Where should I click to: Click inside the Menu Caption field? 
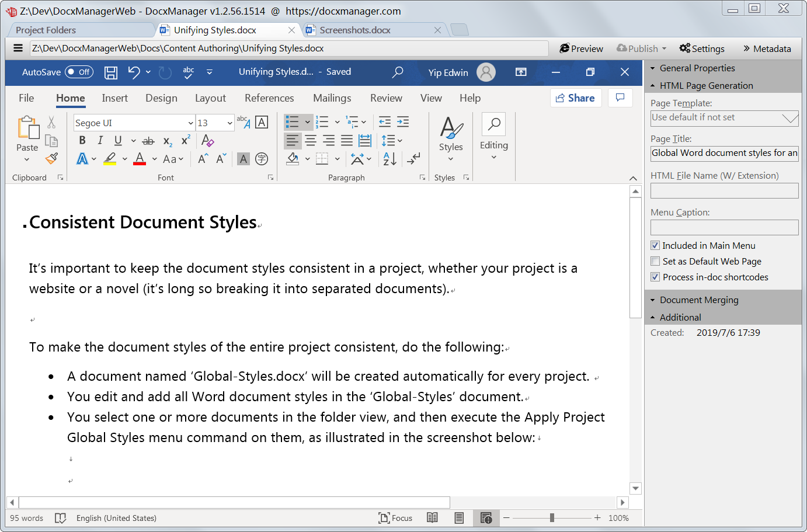724,227
